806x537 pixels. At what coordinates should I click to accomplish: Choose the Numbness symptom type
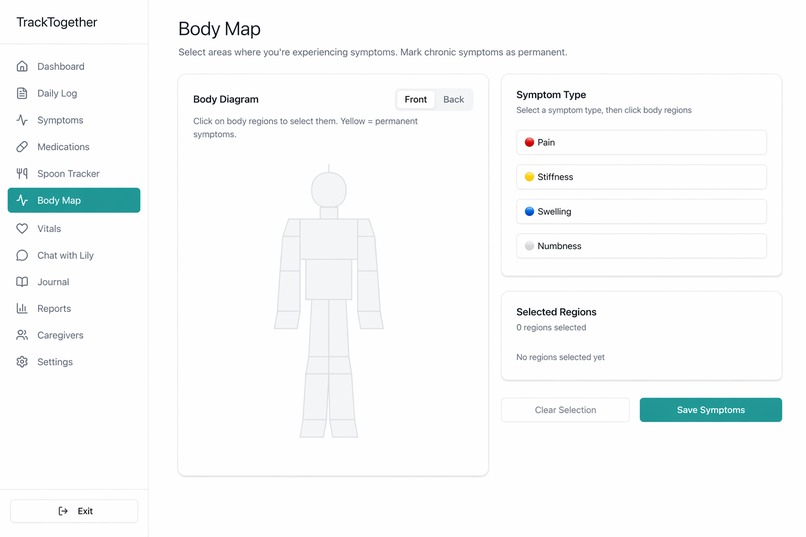pyautogui.click(x=641, y=246)
